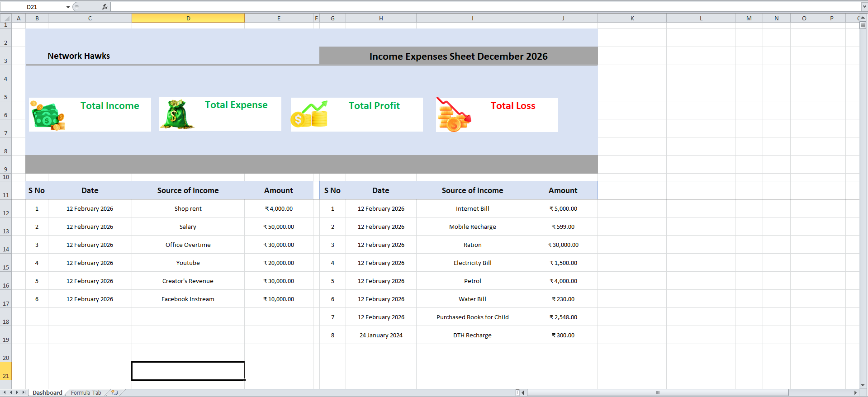Click the horizontal scrollbar thumb
This screenshot has width=868, height=397.
658,392
